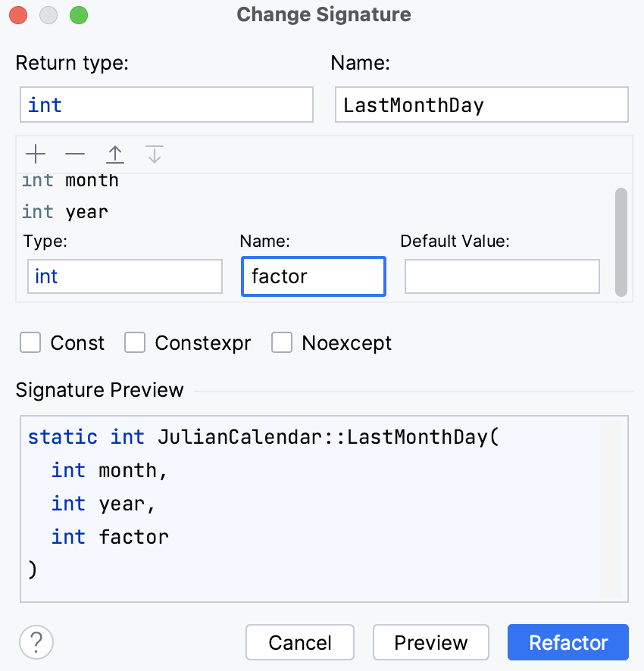Viewport: 644px width, 671px height.
Task: Click the Refactor button
Action: coord(567,641)
